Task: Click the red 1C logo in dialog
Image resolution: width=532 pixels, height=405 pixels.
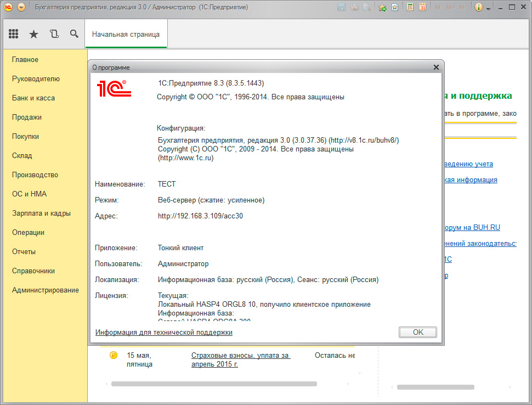Action: (114, 88)
